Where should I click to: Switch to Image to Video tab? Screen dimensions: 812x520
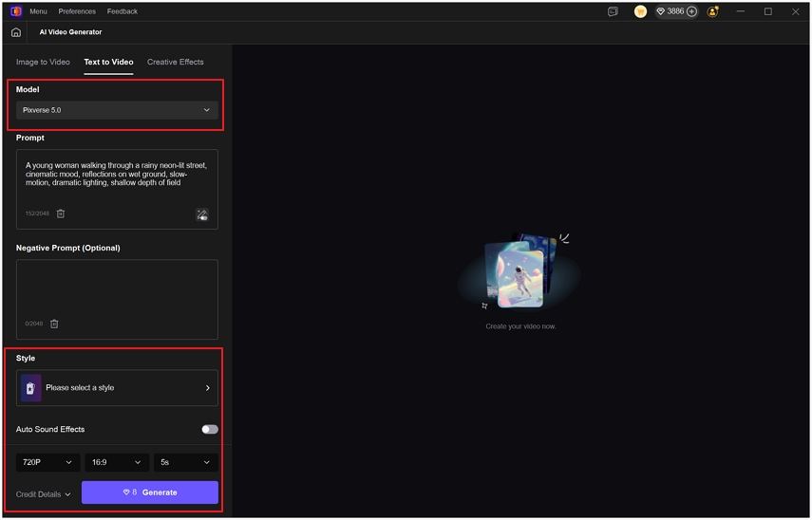point(43,62)
